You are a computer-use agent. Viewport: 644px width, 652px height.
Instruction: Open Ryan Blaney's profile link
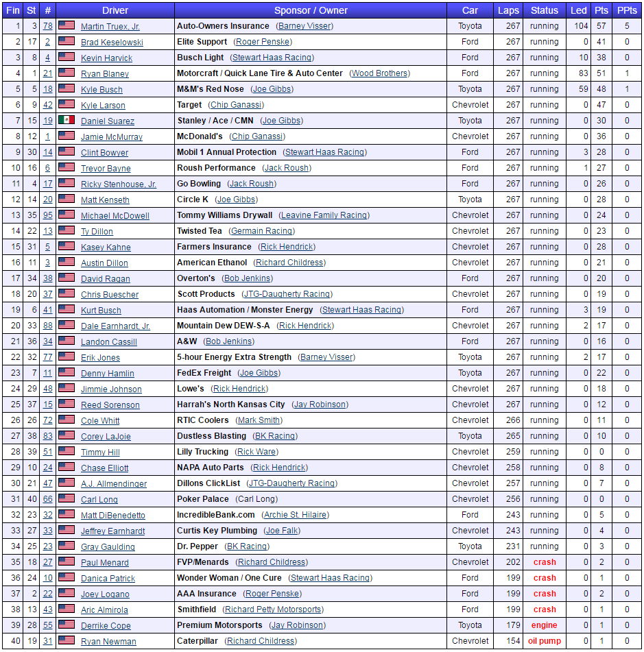tap(105, 74)
